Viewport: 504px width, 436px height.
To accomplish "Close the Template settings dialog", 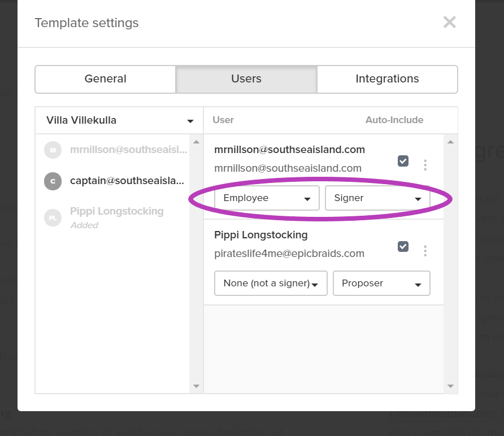I will [449, 23].
